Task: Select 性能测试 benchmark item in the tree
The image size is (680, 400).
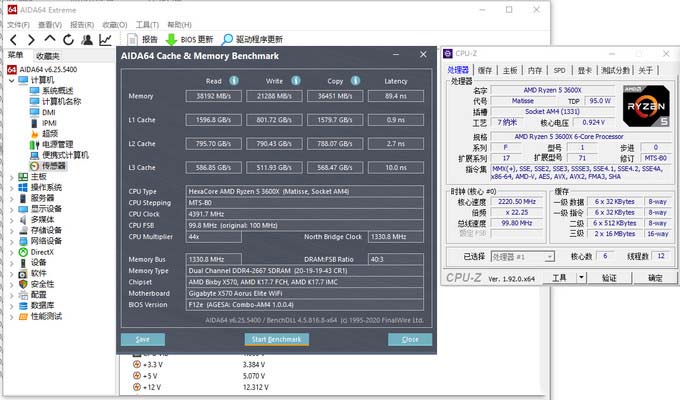Action: click(x=40, y=316)
